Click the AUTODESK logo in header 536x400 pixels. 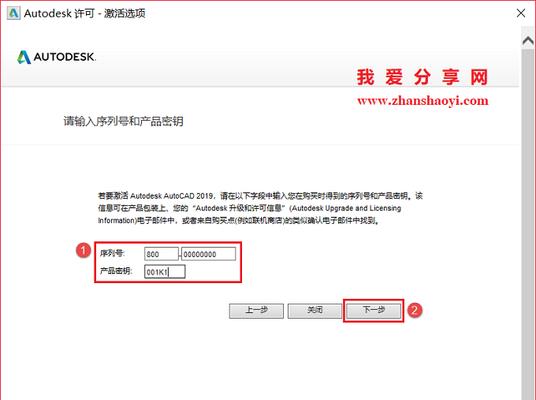56,57
